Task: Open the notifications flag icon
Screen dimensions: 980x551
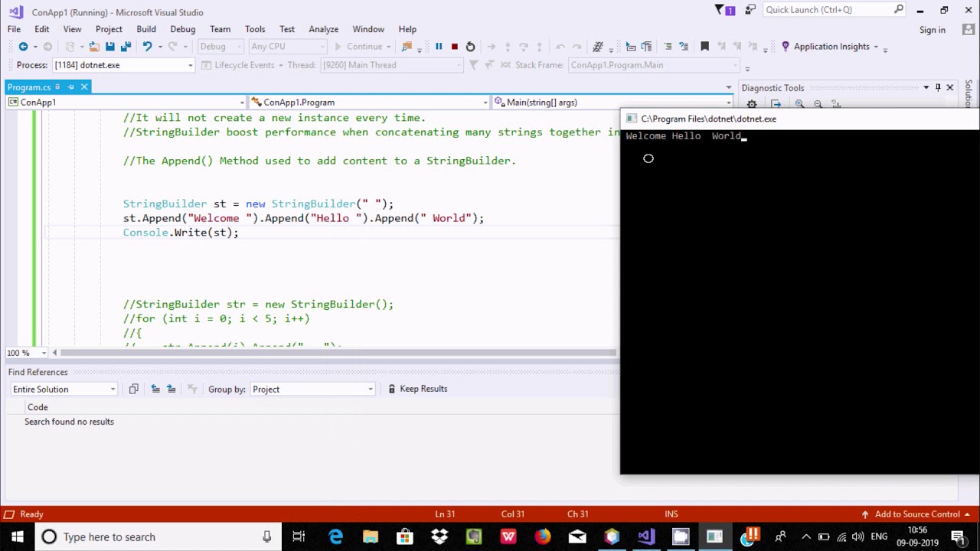Action: pos(724,10)
